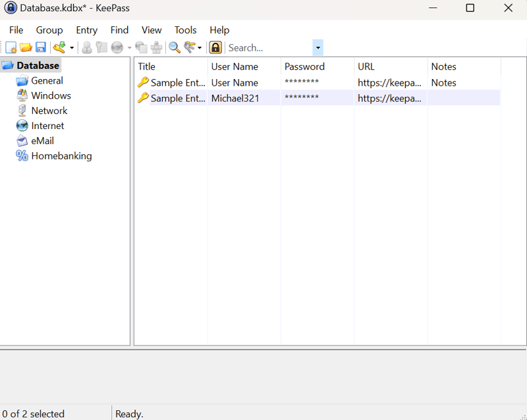The width and height of the screenshot is (527, 420).
Task: Click the URL cell of Michael321 entry
Action: point(389,99)
